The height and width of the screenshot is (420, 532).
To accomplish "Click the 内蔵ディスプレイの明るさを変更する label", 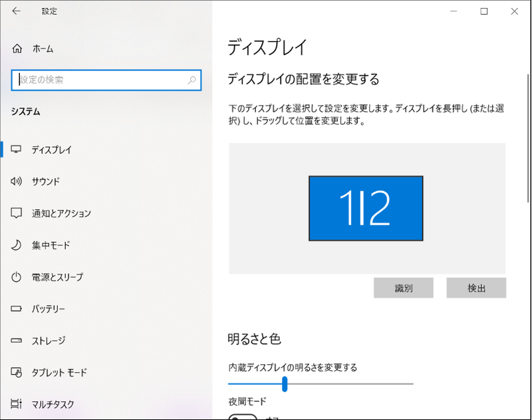I will point(293,367).
